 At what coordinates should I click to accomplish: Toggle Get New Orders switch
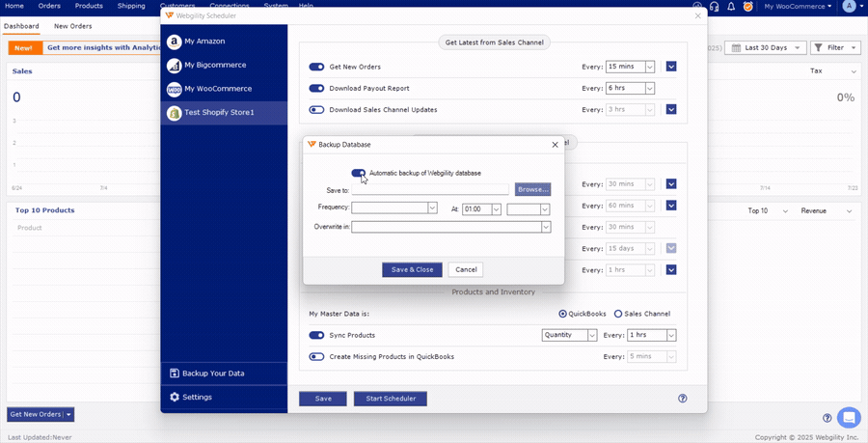tap(316, 67)
